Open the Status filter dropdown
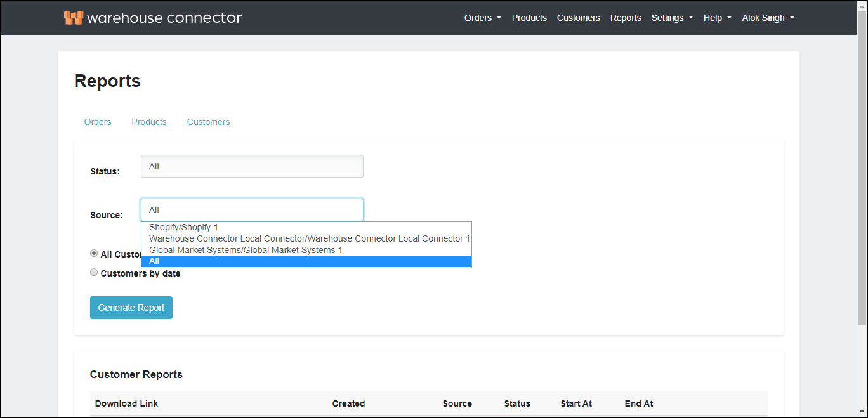The height and width of the screenshot is (418, 868). [x=251, y=166]
